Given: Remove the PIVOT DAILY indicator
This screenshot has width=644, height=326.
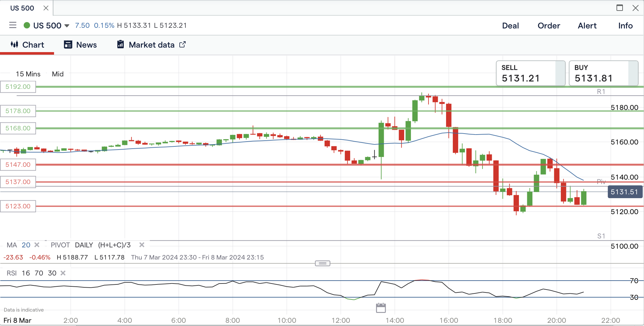Looking at the screenshot, I should (142, 245).
